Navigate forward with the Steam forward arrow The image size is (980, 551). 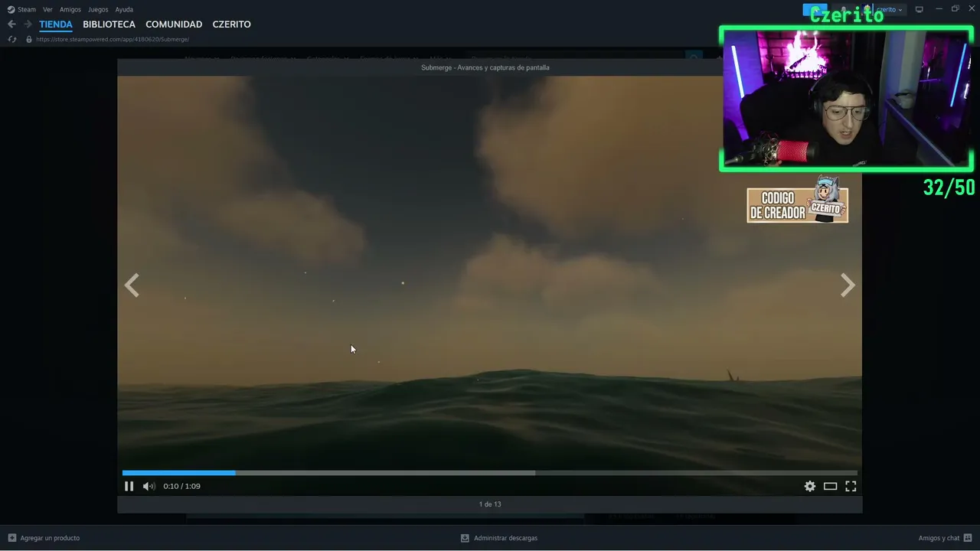point(28,24)
